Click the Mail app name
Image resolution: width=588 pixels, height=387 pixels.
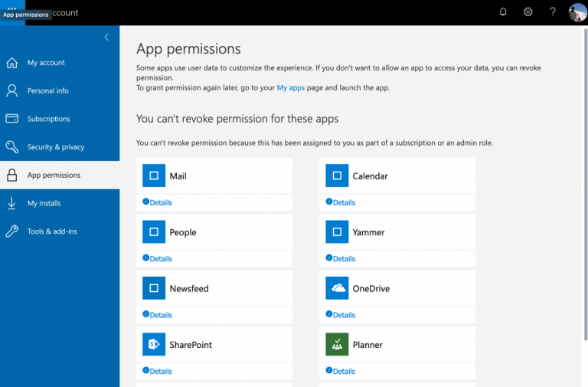[178, 176]
